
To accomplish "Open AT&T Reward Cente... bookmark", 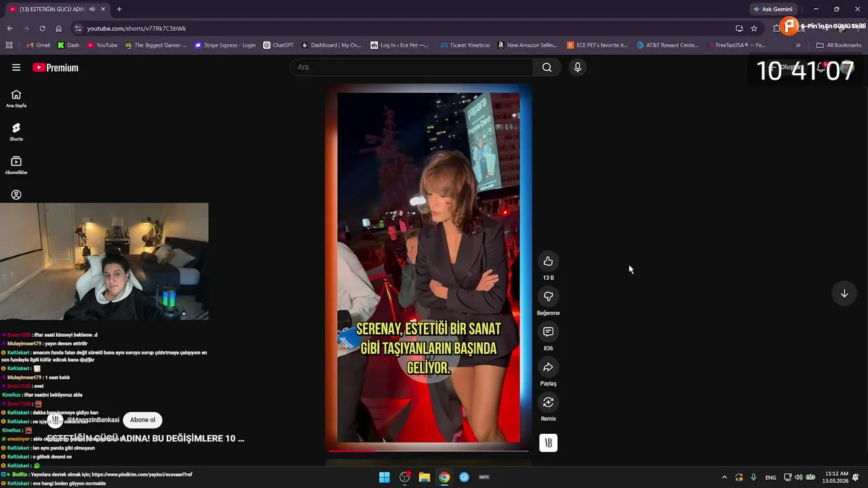I will [667, 45].
